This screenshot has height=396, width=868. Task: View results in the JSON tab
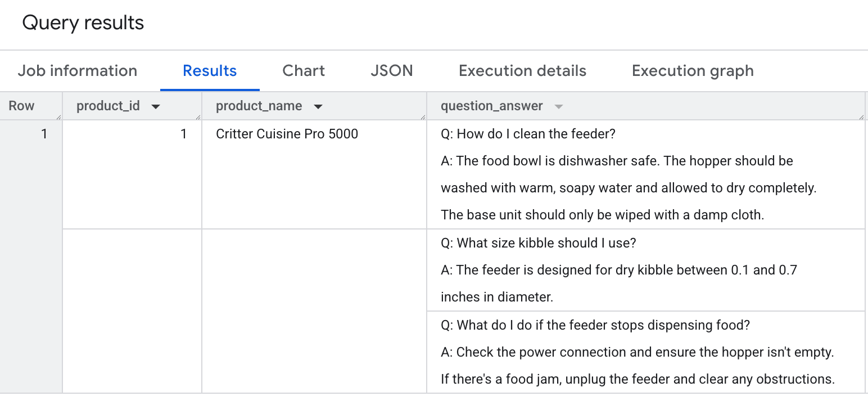pyautogui.click(x=392, y=71)
